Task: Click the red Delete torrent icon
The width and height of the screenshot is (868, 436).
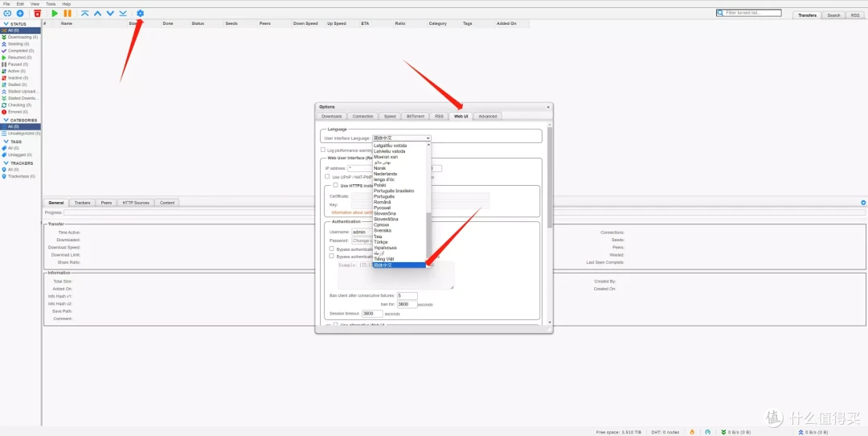Action: pos(37,13)
